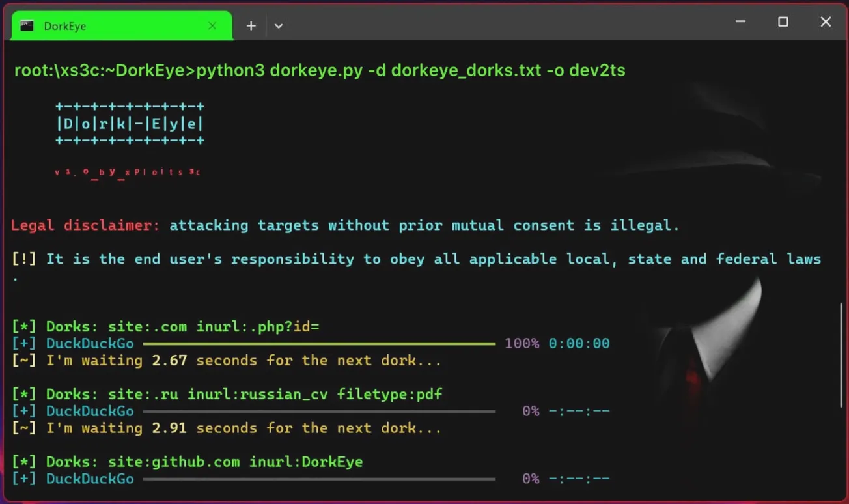Click the 100% completion indicator
Image resolution: width=849 pixels, height=504 pixels.
521,343
